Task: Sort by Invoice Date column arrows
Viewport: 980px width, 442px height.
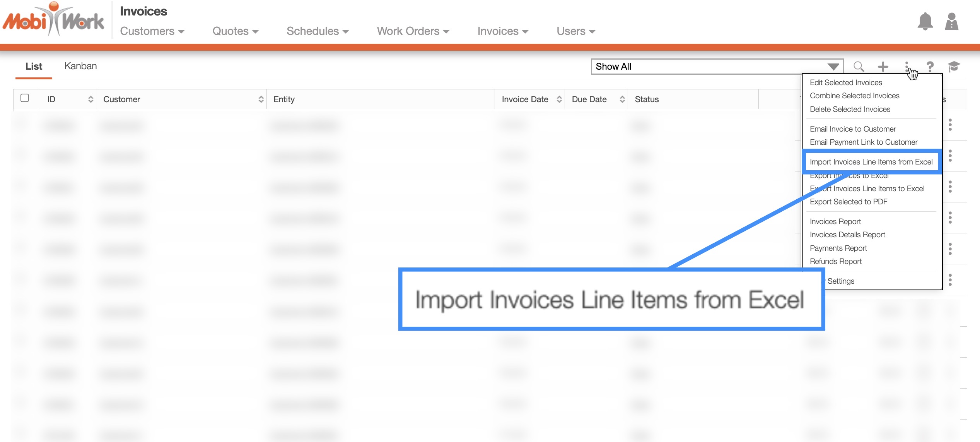Action: tap(559, 99)
